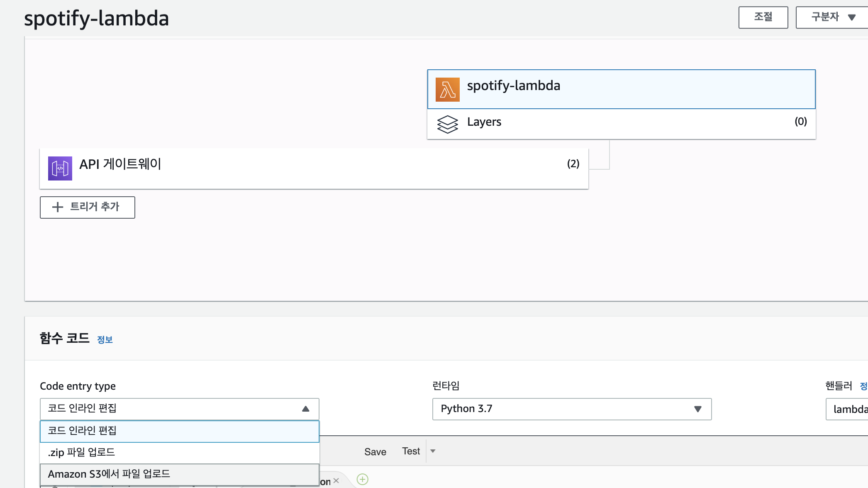Click Test in the editor toolbar
The image size is (868, 488).
tap(411, 451)
